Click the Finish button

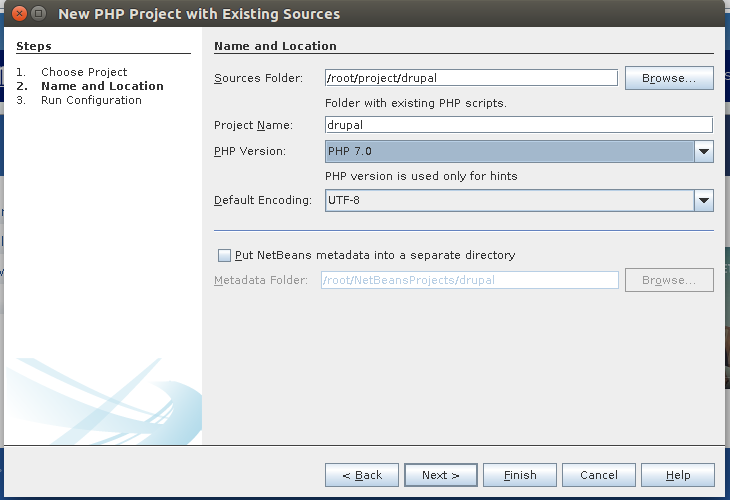click(520, 475)
